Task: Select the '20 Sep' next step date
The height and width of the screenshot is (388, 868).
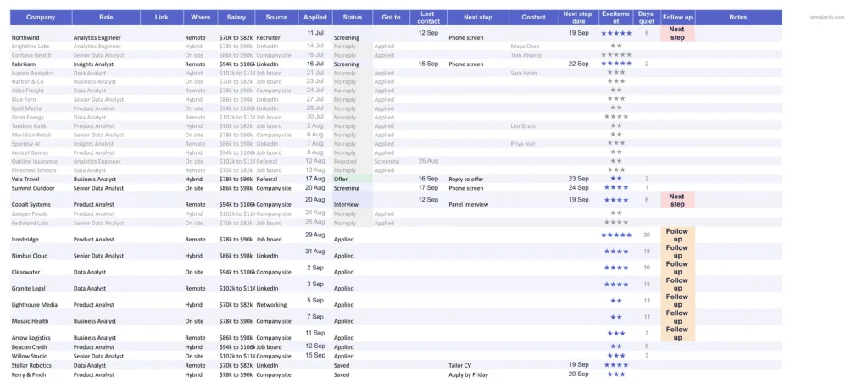Action: click(578, 374)
